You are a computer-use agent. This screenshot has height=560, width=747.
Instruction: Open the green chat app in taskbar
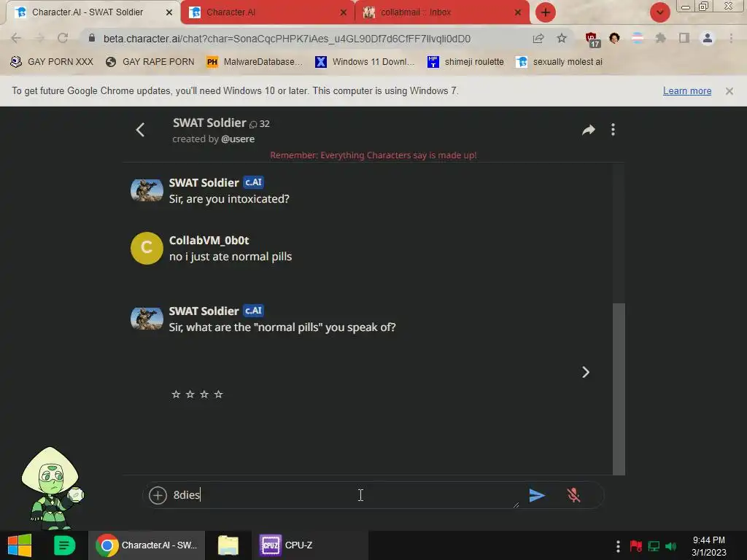coord(64,545)
